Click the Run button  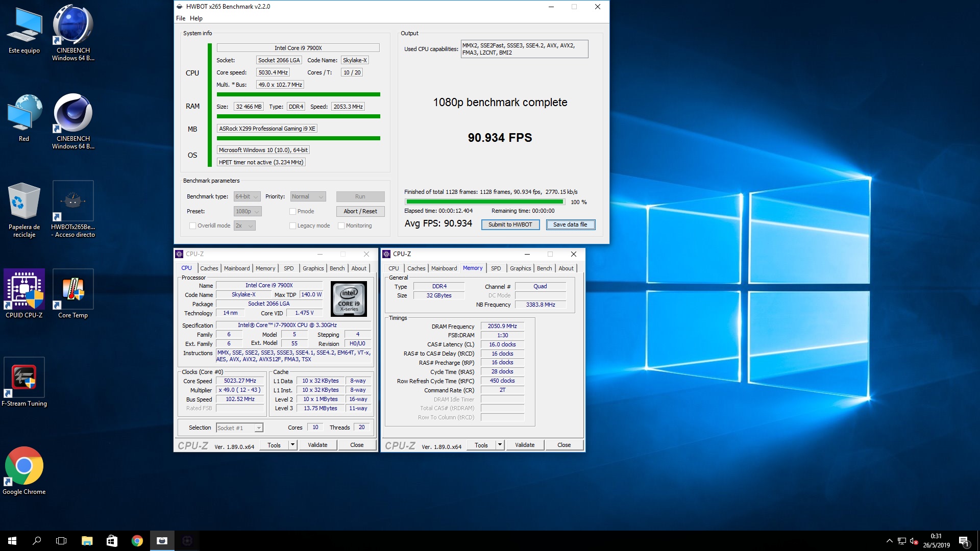(x=360, y=196)
